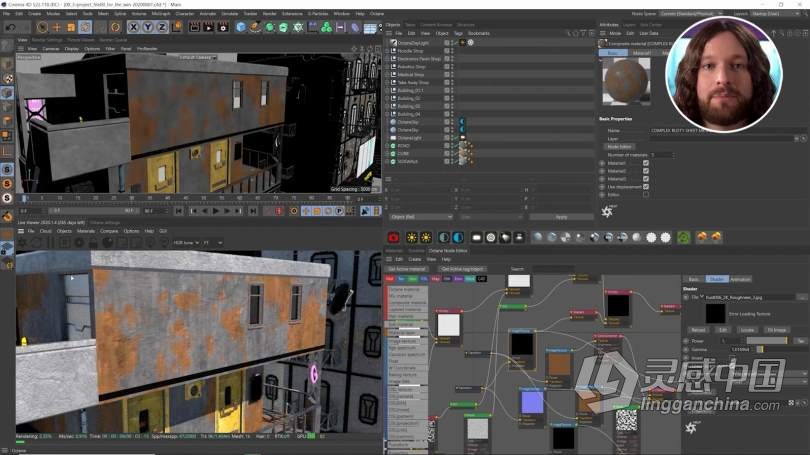Click the first grey sphere Octane material icon
This screenshot has width=810, height=455.
pos(538,238)
